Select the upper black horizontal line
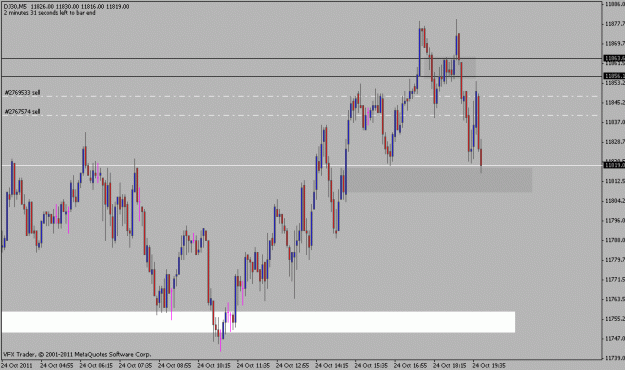The height and width of the screenshot is (370, 625). [301, 59]
